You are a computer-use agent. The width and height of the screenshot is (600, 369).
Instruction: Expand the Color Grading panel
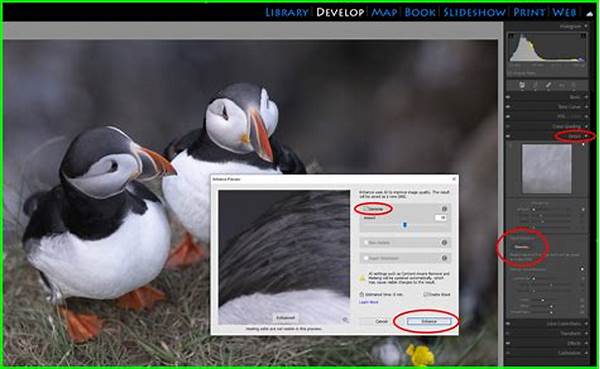[586, 126]
